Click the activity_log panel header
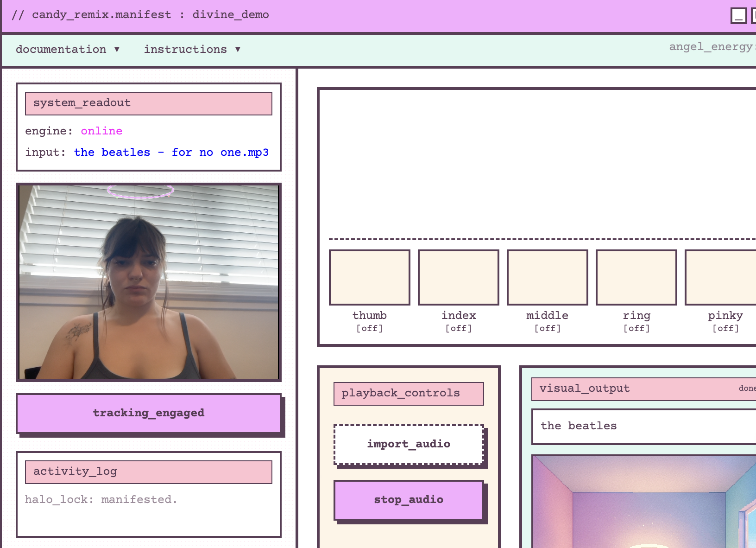756x548 pixels. 148,472
